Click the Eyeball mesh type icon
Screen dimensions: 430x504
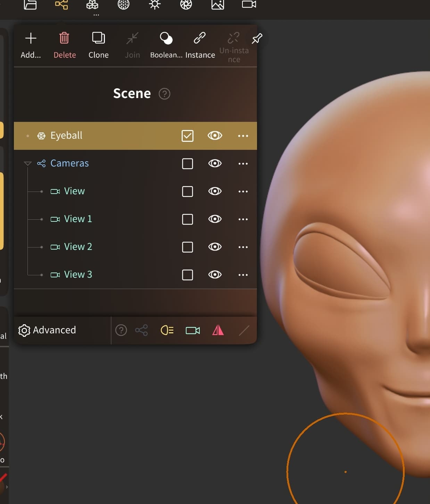click(x=41, y=136)
